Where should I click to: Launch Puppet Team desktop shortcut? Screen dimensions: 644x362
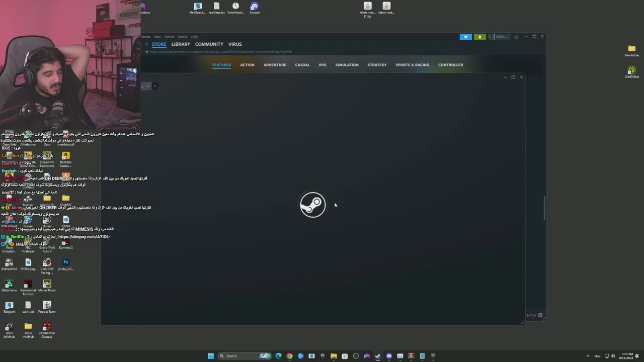(x=47, y=307)
